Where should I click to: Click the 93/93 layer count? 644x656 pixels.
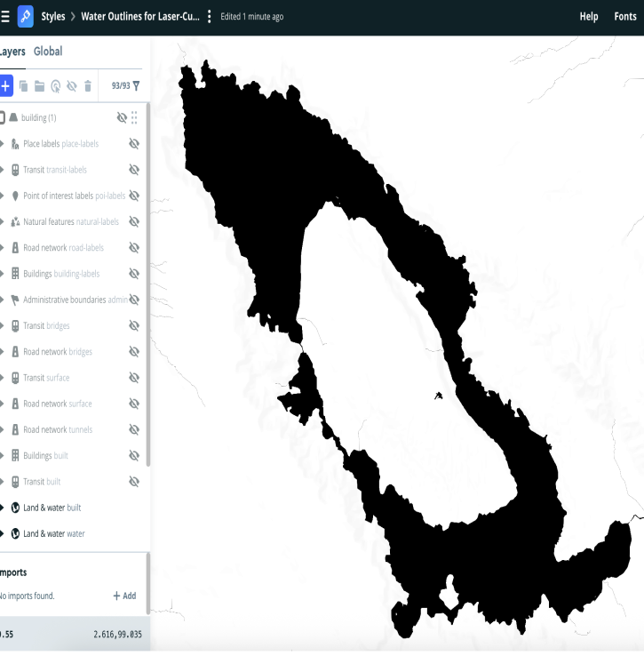(x=121, y=85)
